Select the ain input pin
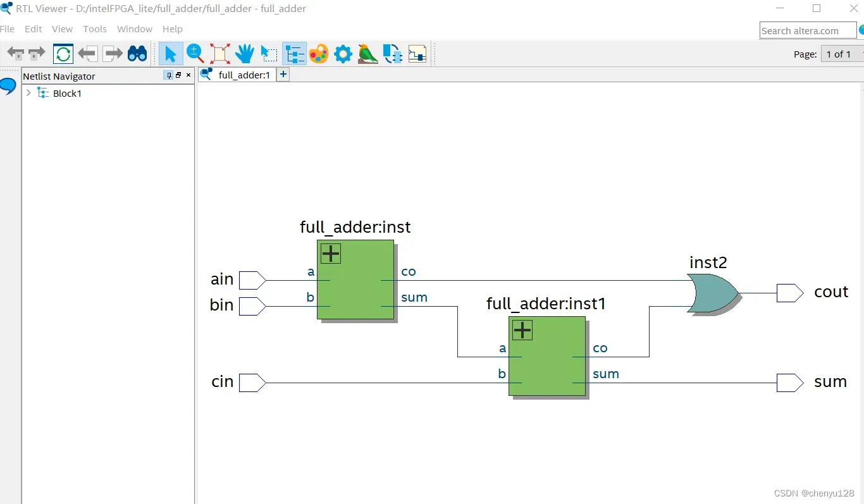The image size is (864, 504). coord(252,280)
